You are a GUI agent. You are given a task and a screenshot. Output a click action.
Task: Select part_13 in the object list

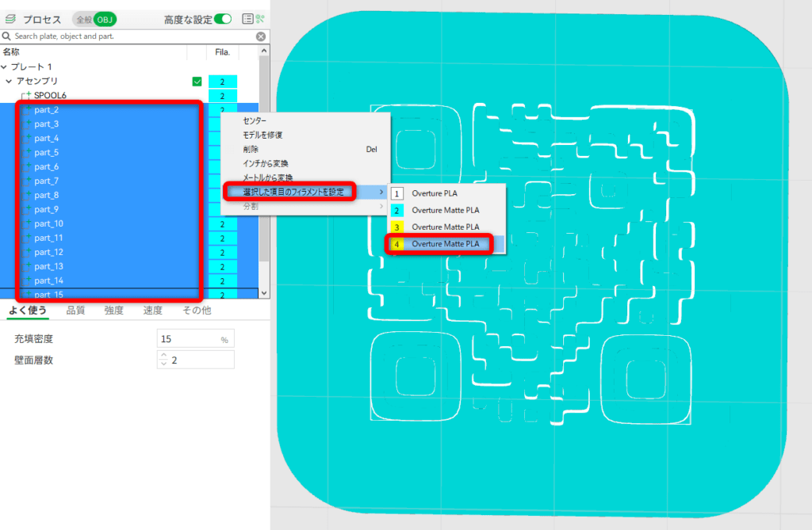click(48, 266)
